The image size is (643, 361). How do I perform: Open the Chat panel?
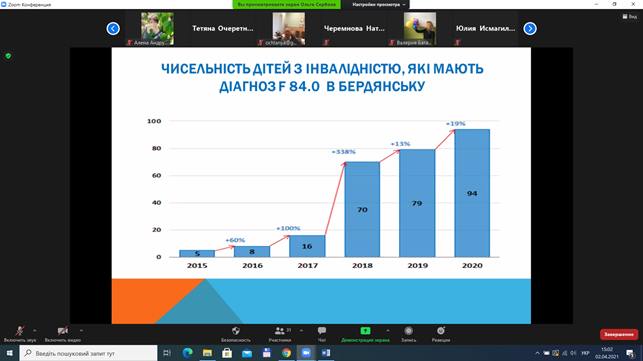tap(322, 330)
